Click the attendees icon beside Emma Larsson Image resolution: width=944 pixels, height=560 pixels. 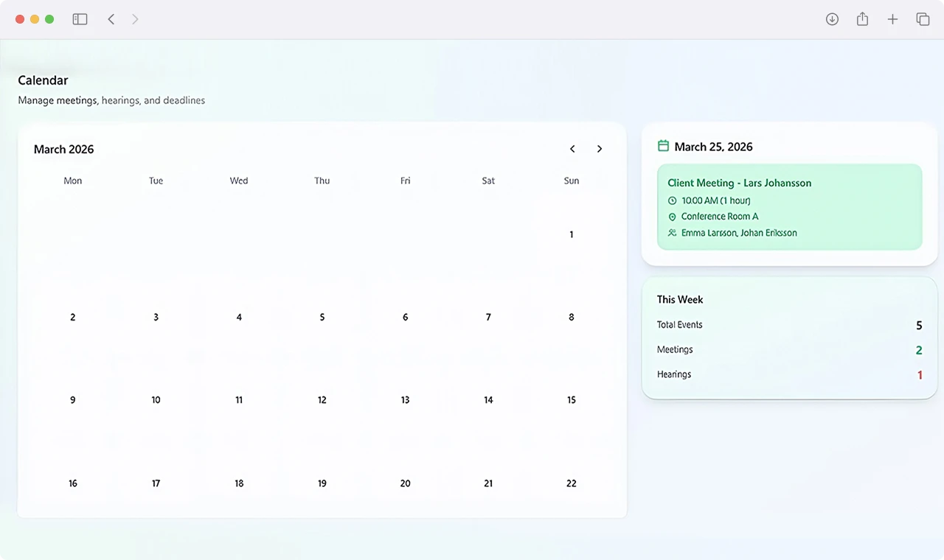tap(672, 233)
